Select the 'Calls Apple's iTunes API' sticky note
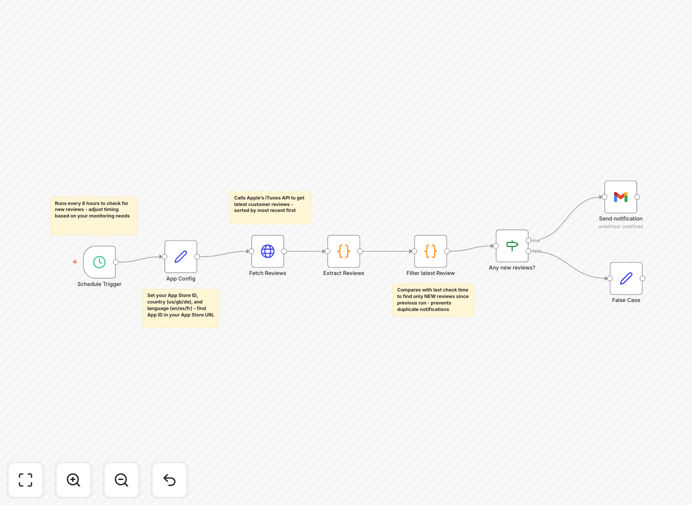Screen dimensions: 692x505 point(270,207)
